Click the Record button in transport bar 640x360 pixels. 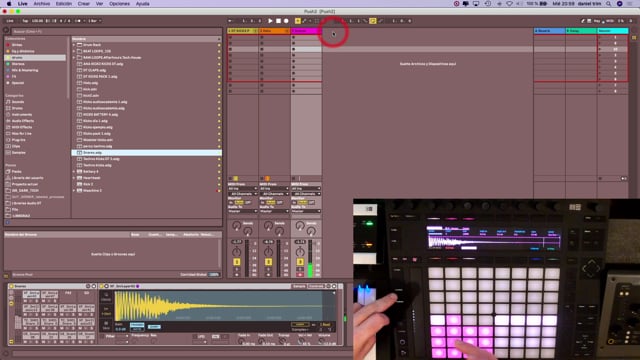tap(286, 21)
